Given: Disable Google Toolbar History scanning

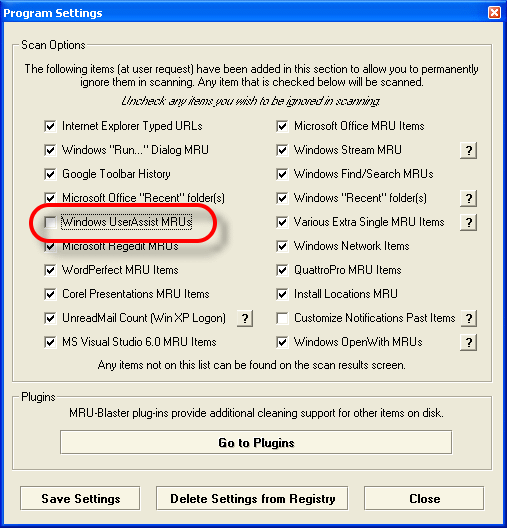Looking at the screenshot, I should click(x=50, y=174).
